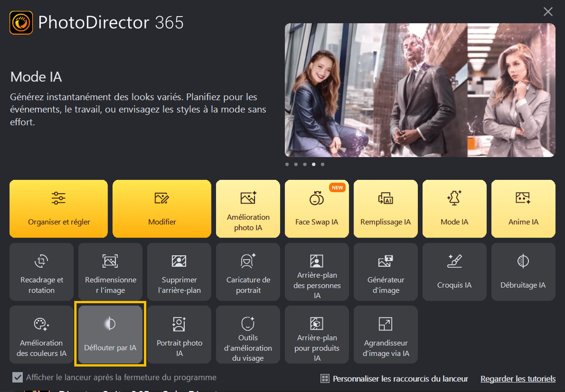This screenshot has width=565, height=392.
Task: Open the Regarder les tutoriels link
Action: tap(518, 379)
